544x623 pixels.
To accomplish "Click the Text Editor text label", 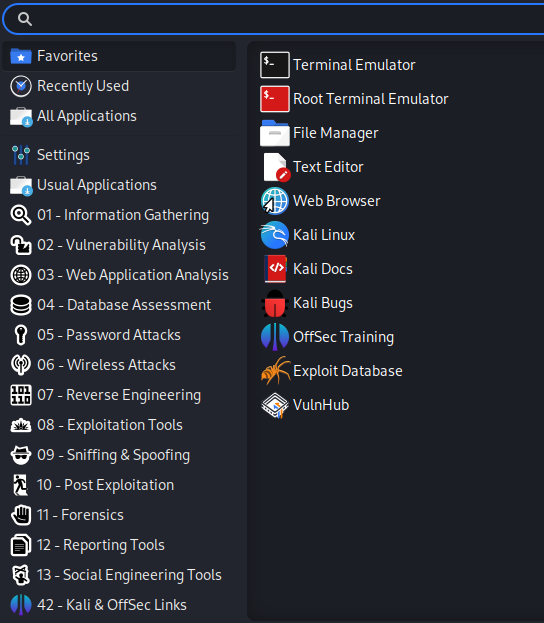I will click(328, 167).
